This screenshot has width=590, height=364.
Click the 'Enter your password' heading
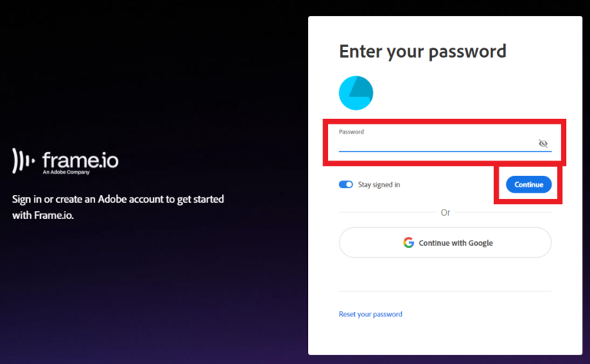(423, 51)
